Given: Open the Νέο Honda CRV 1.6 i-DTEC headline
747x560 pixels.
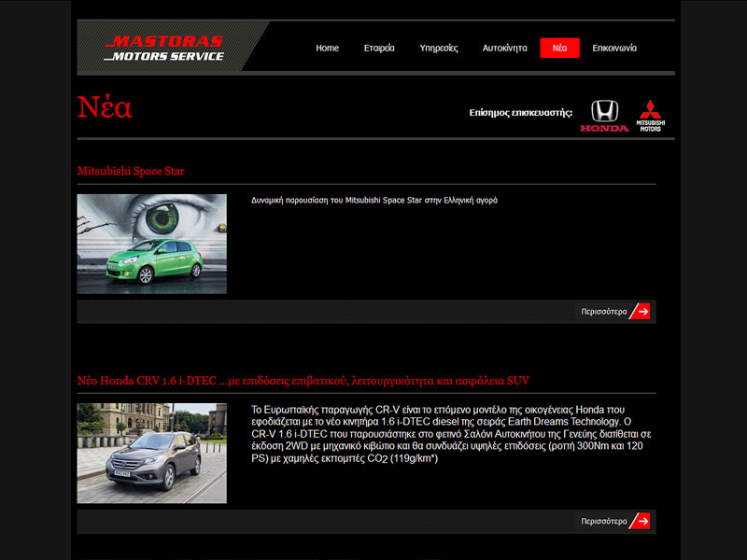Looking at the screenshot, I should [x=303, y=381].
